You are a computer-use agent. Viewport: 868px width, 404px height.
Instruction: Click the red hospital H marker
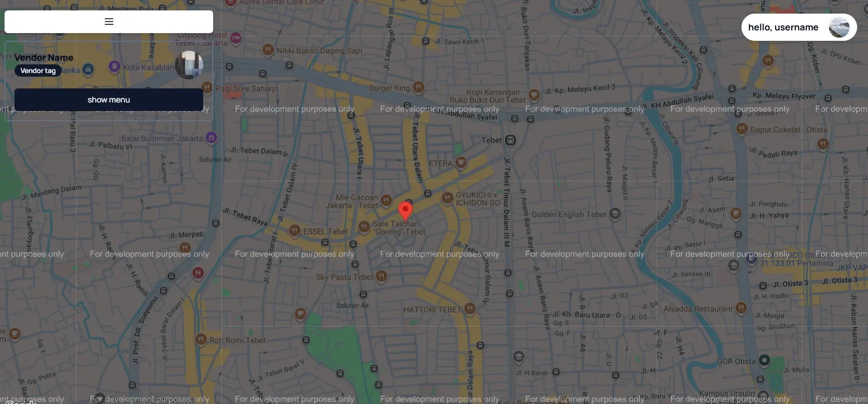(198, 273)
